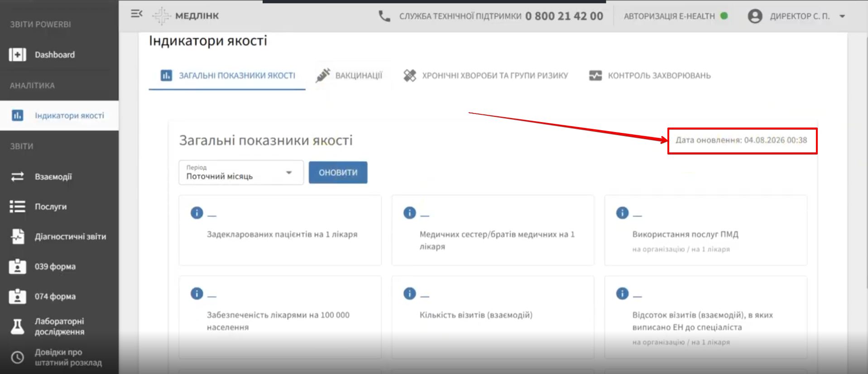Click the Кількість візитів (взаємодій) label
868x374 pixels.
click(476, 315)
